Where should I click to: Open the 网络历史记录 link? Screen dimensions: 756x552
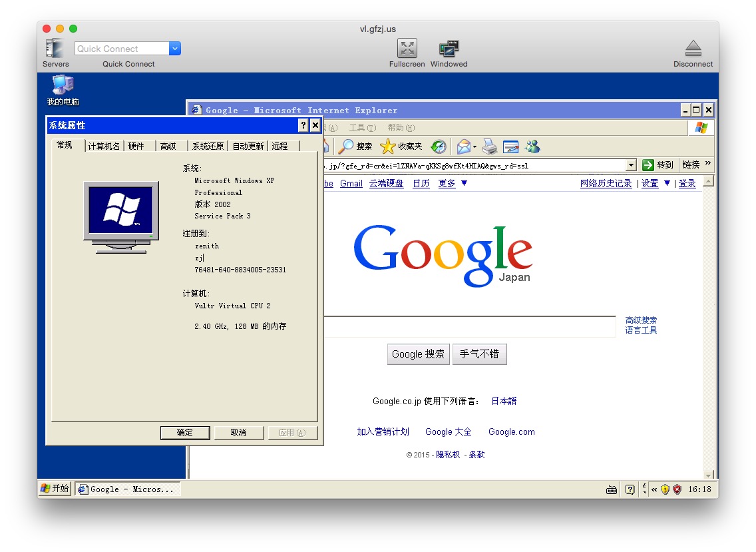[606, 183]
